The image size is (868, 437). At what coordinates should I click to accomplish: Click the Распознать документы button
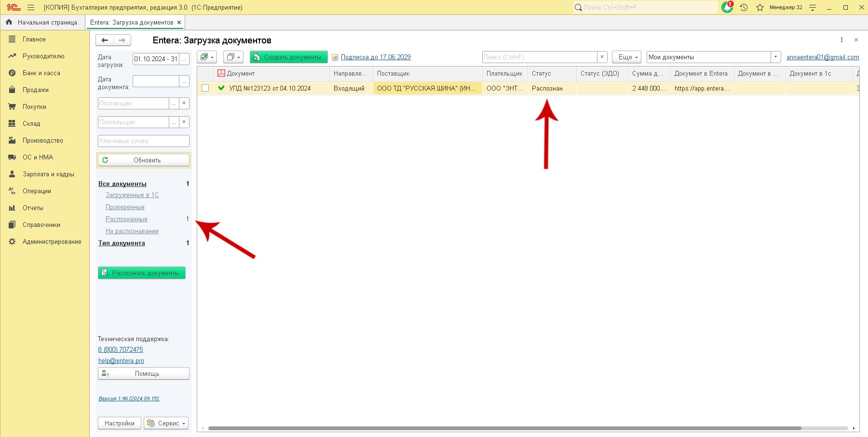(x=142, y=273)
